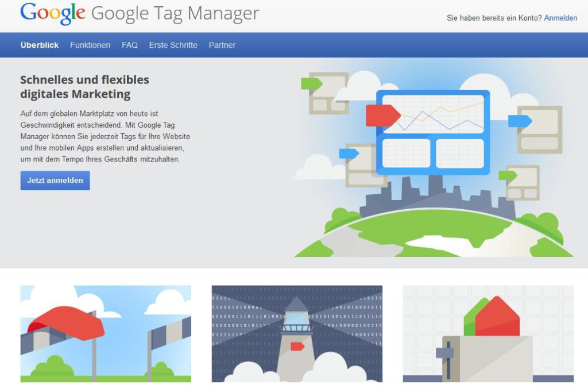The image size is (588, 392).
Task: Click the blue tag on the lower-left card
Action: tap(349, 153)
